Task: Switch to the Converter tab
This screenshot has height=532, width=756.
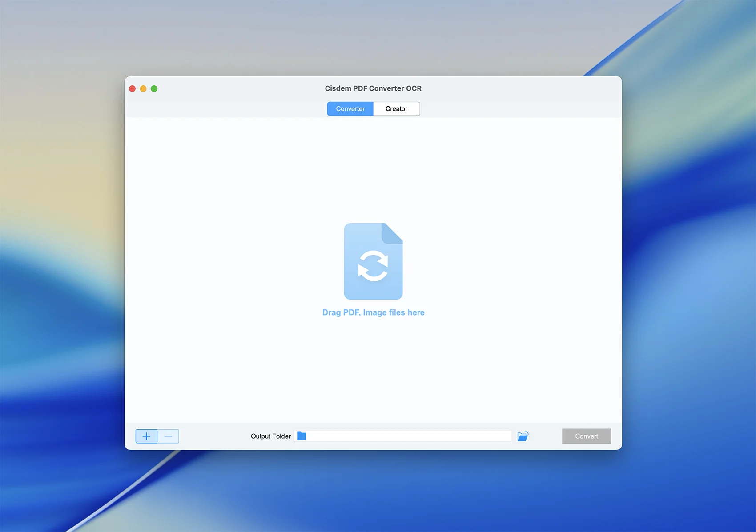Action: [x=350, y=109]
